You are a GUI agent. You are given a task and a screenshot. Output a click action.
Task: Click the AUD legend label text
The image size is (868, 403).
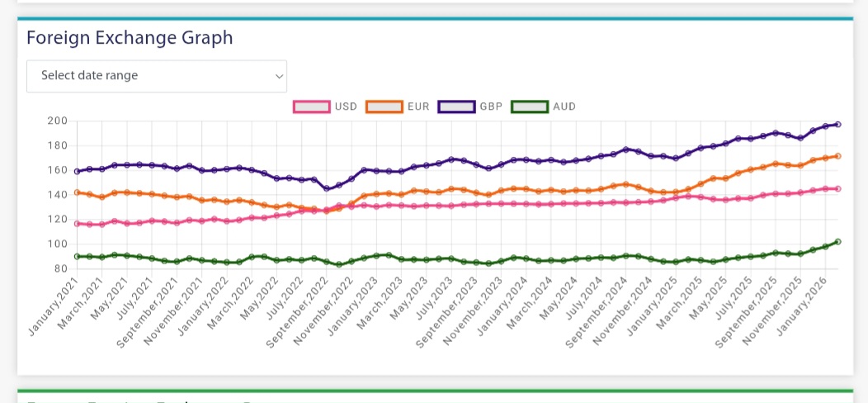(564, 107)
